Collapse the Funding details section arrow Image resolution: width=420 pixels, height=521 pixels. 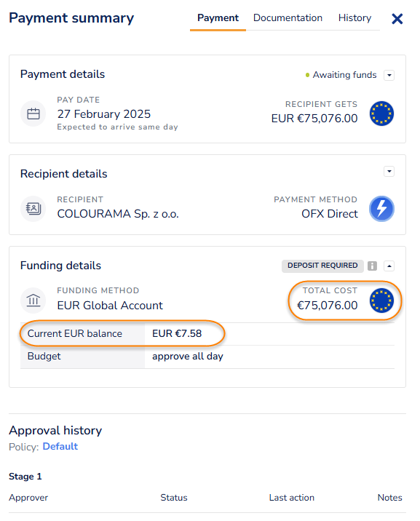389,266
